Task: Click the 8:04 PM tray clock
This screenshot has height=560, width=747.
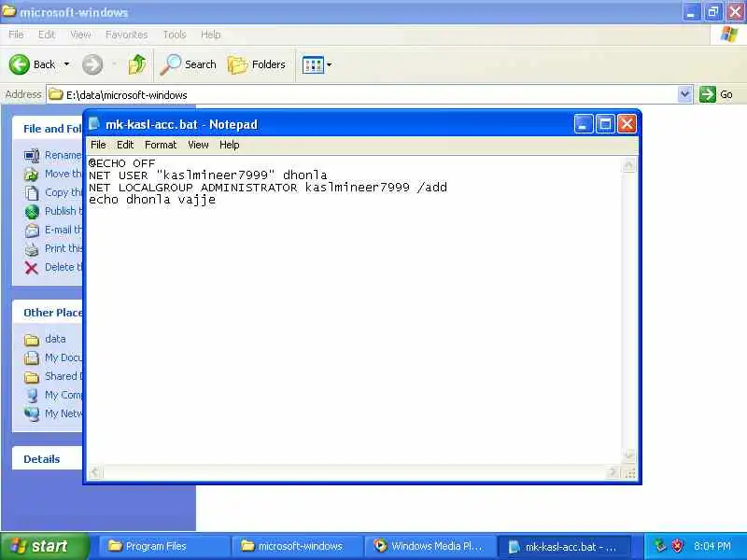Action: (712, 546)
